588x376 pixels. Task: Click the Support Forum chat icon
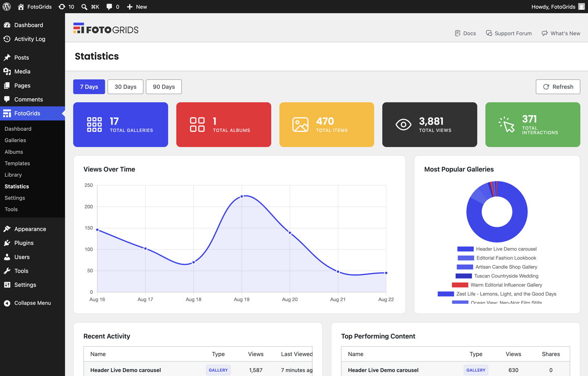(x=489, y=33)
